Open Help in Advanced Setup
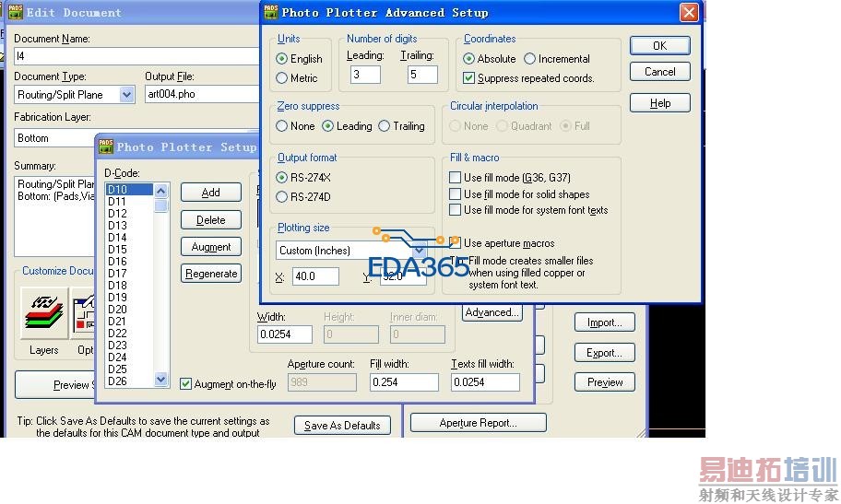 click(x=659, y=103)
